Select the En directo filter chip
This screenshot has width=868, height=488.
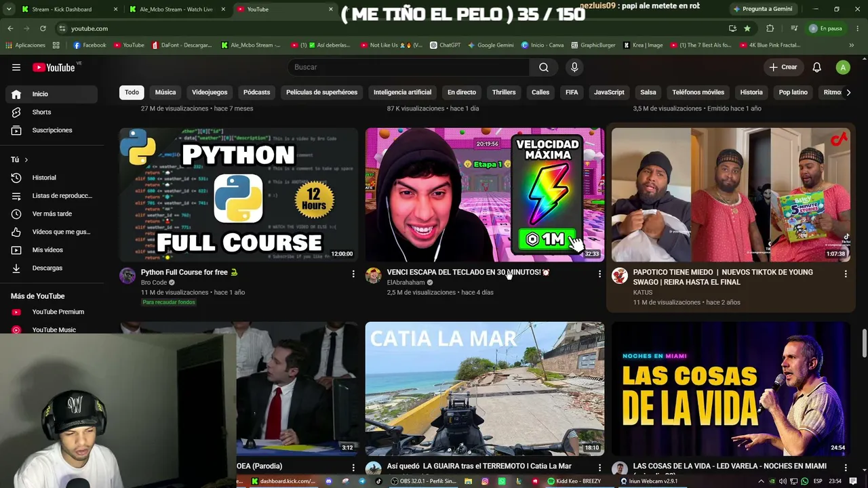click(x=462, y=92)
